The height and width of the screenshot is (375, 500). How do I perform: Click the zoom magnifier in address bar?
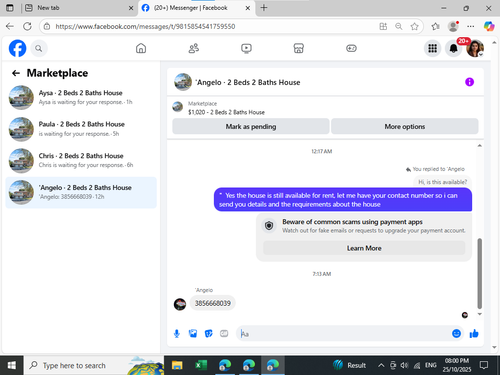click(399, 26)
